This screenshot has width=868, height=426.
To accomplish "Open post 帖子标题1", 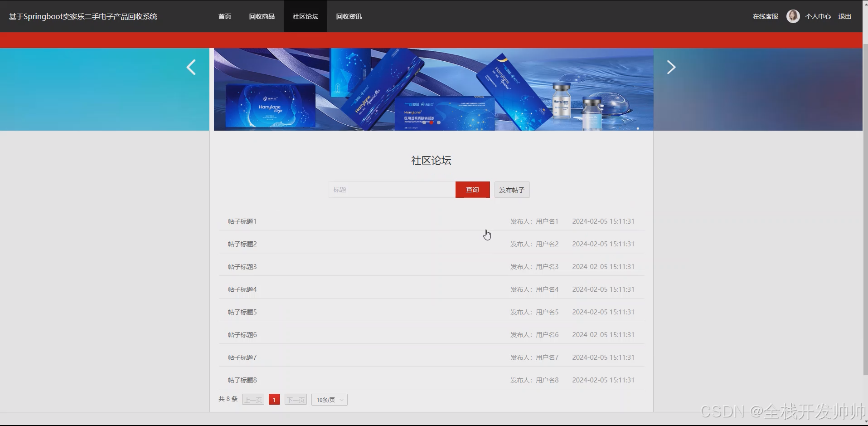I will (x=242, y=221).
